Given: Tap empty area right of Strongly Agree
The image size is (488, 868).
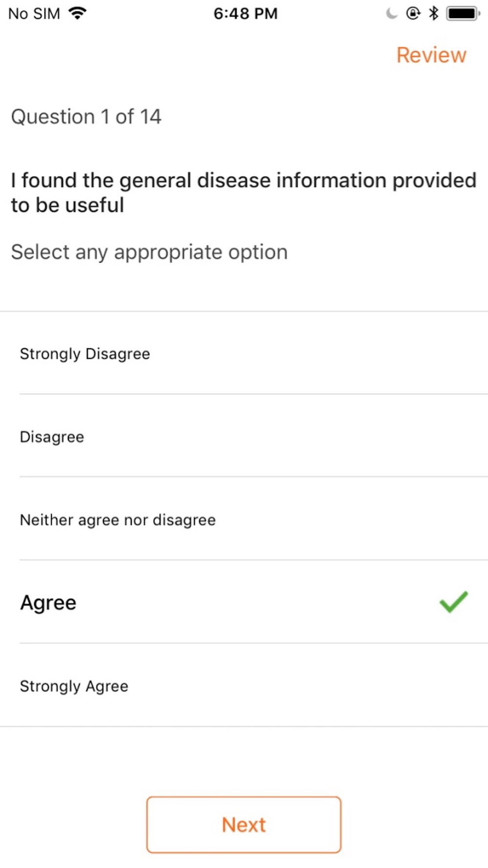Looking at the screenshot, I should pyautogui.click(x=307, y=685).
